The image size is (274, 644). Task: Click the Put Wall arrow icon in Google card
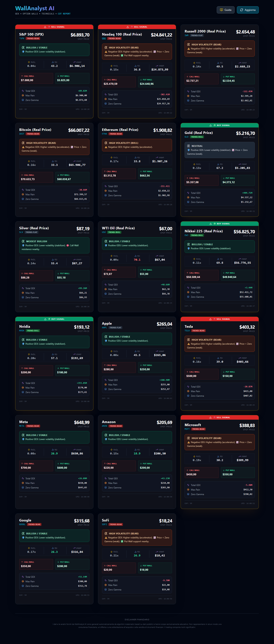58,562
